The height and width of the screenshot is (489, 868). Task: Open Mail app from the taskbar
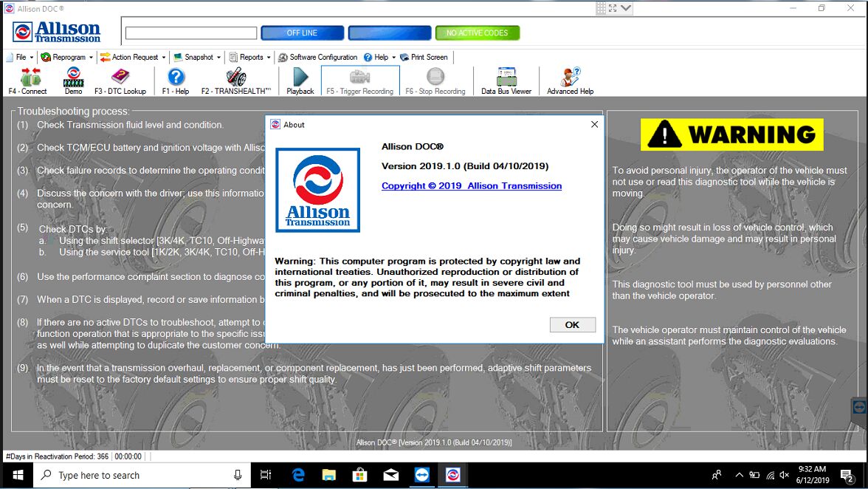coord(391,475)
